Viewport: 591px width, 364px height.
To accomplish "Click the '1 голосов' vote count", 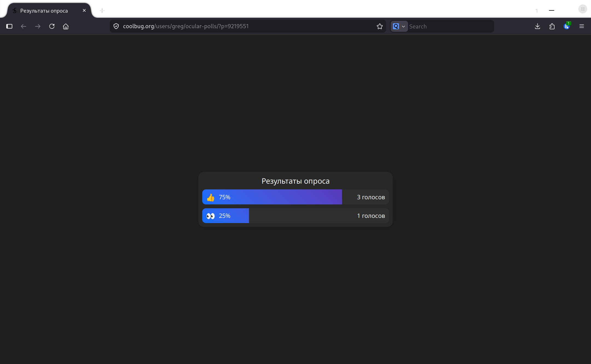I will point(371,216).
